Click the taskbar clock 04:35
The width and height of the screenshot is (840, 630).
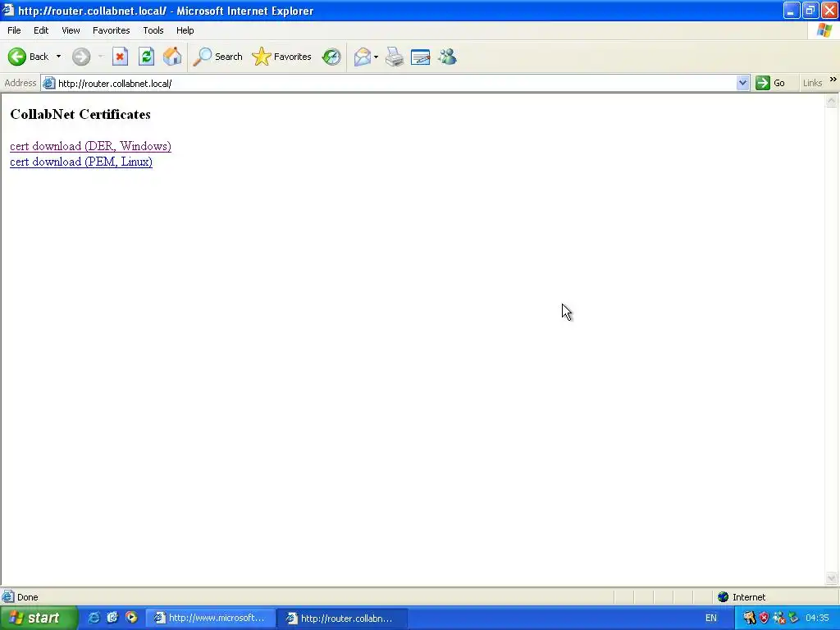817,619
